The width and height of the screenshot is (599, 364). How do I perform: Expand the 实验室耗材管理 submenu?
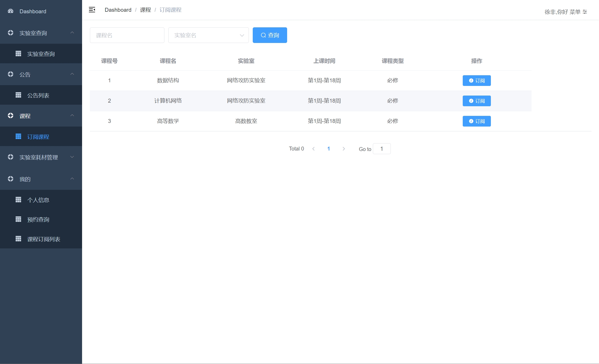tap(72, 157)
